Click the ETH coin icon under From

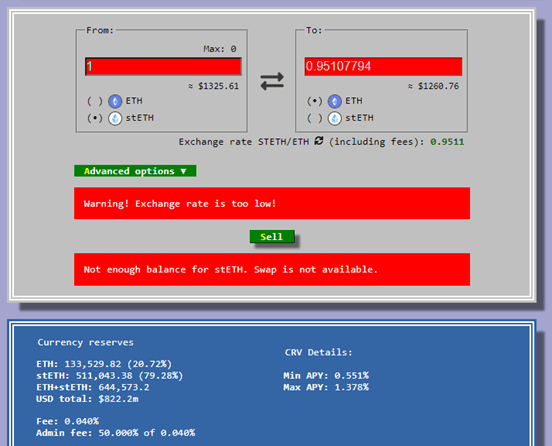coord(115,101)
